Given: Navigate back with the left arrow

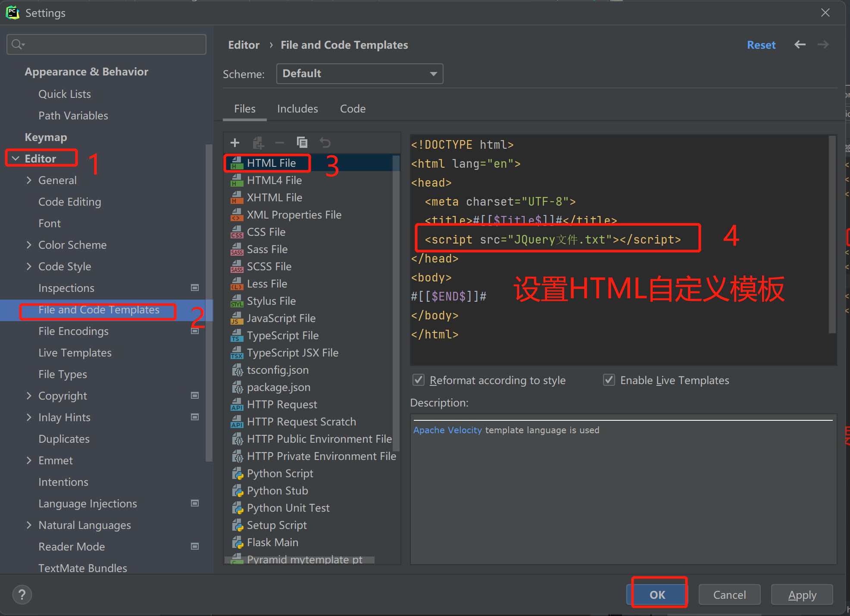Looking at the screenshot, I should click(800, 44).
